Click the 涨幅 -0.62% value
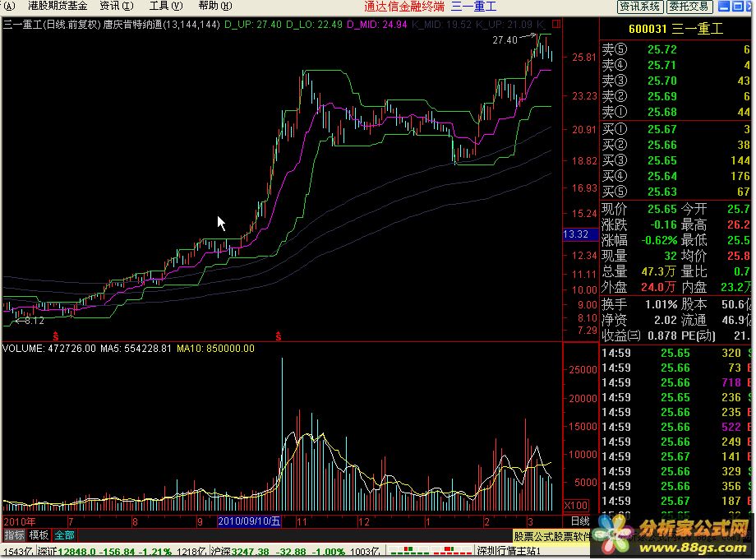756x560 pixels. click(659, 240)
